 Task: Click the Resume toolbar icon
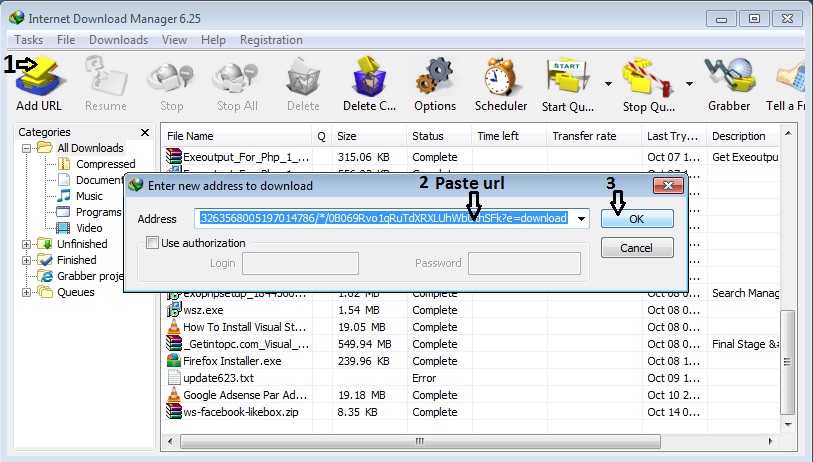pyautogui.click(x=106, y=76)
